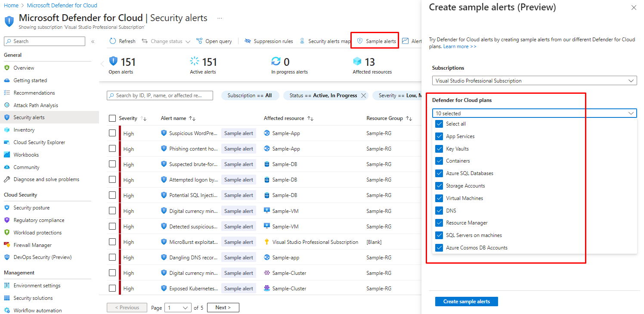Viewport: 644px width, 314px height.
Task: Toggle the Select all plans checkbox
Action: pos(439,124)
